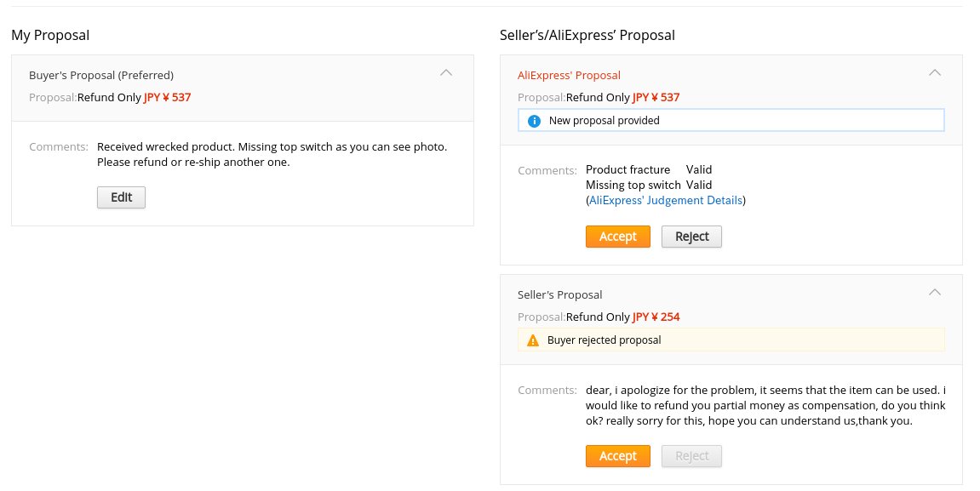Collapse the AliExpress' Proposal panel
The width and height of the screenshot is (980, 491).
(x=934, y=73)
